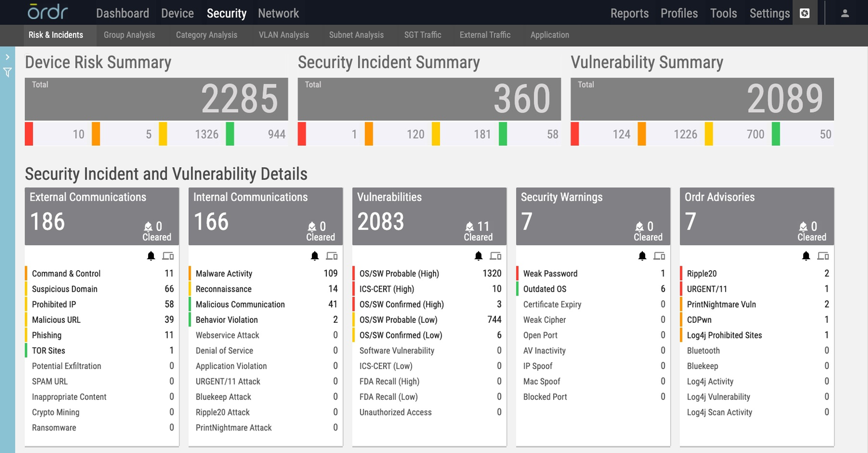
Task: Open the app launcher icon beside Settings
Action: pos(804,13)
